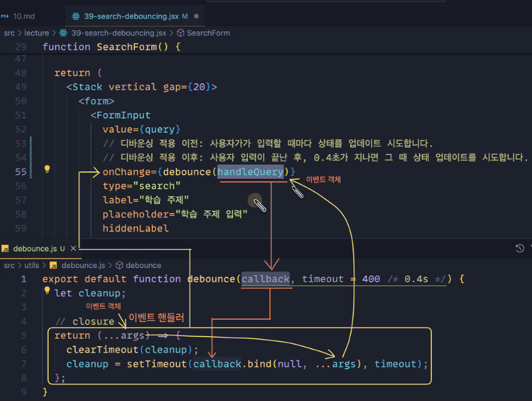Open the SearchForm symbol breadcrumb
Screen dimensions: 532x401
[208, 33]
